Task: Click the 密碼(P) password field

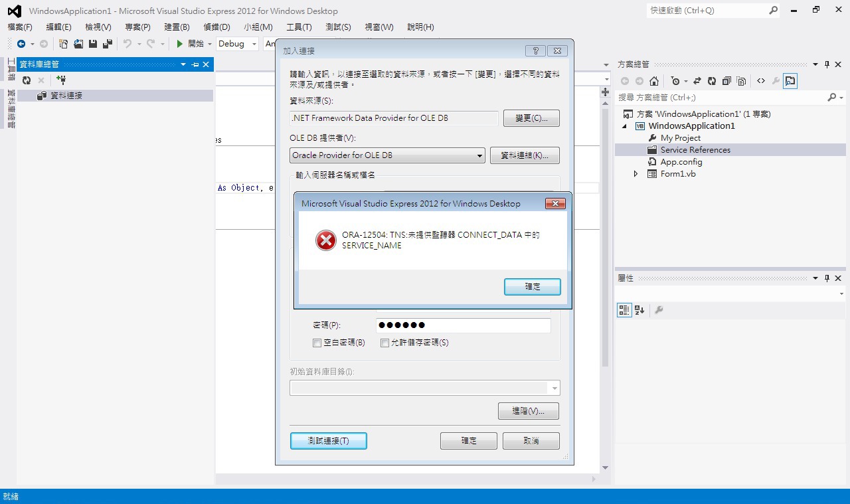Action: [464, 325]
